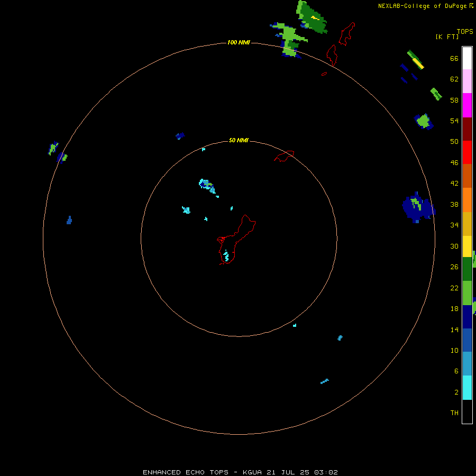Click the yellow-cored streak echo in upper right

tap(415, 59)
